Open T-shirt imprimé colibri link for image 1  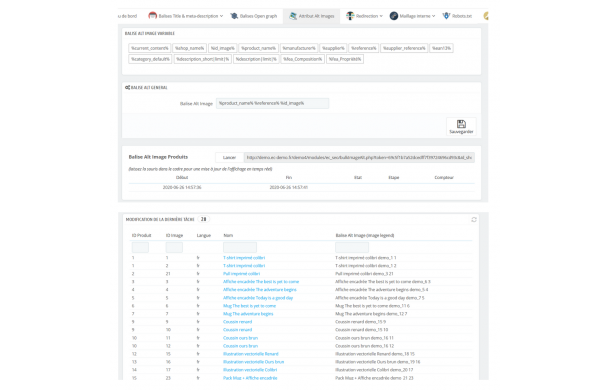click(x=244, y=258)
